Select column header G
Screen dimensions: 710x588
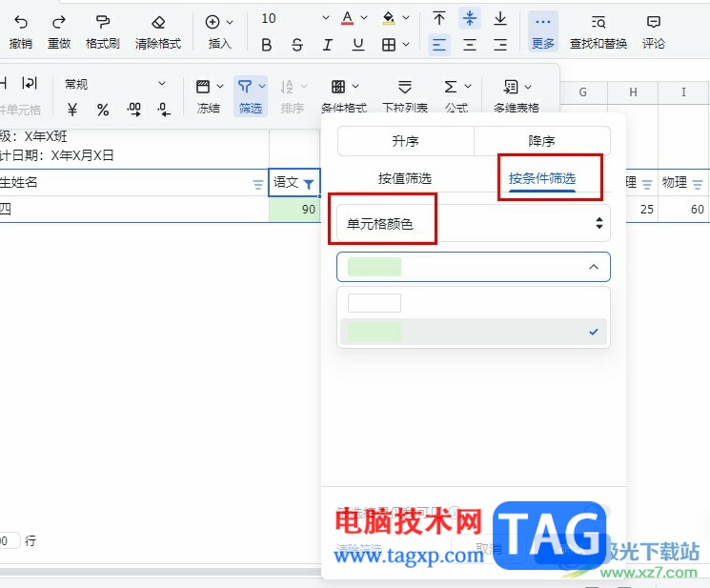(x=582, y=92)
